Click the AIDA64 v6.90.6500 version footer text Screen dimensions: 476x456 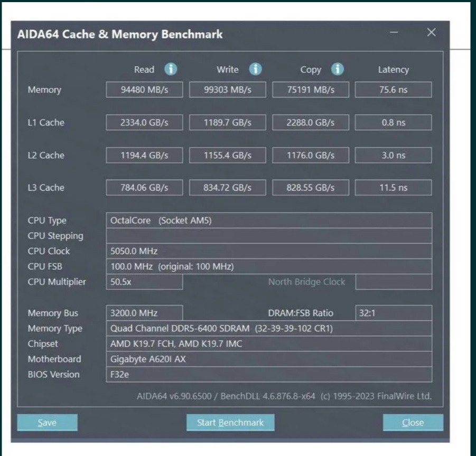284,396
